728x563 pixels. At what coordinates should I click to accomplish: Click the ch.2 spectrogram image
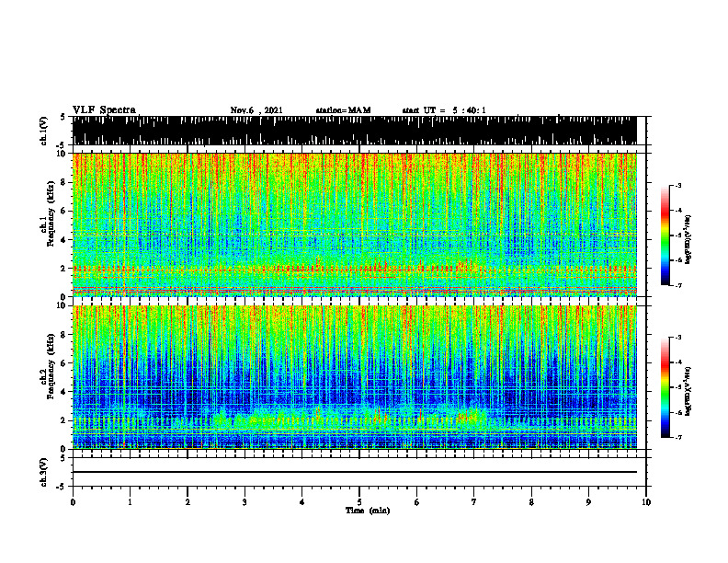pyautogui.click(x=354, y=377)
